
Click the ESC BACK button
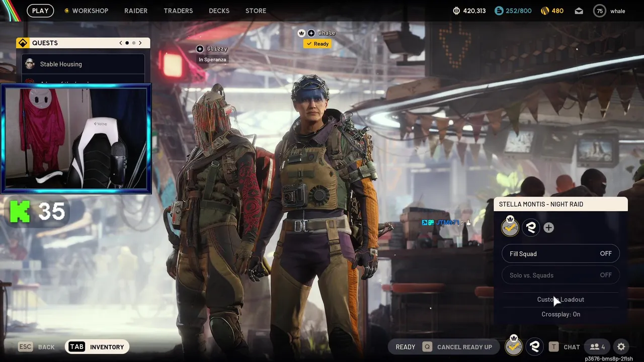pos(37,347)
